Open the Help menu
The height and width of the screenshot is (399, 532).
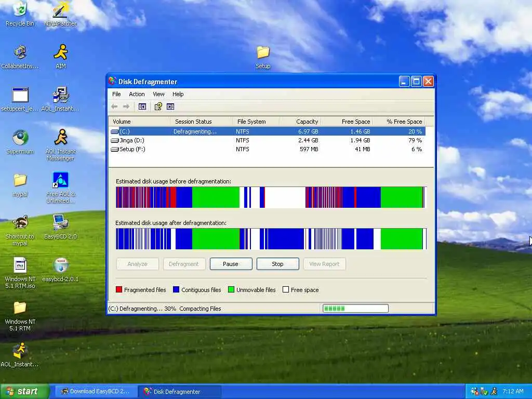[178, 94]
